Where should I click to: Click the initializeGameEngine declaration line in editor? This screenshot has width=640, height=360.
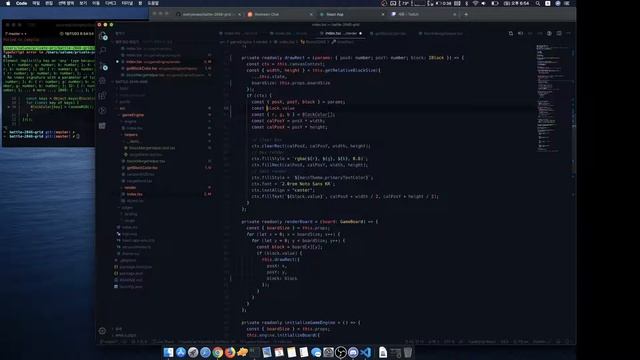[300, 322]
